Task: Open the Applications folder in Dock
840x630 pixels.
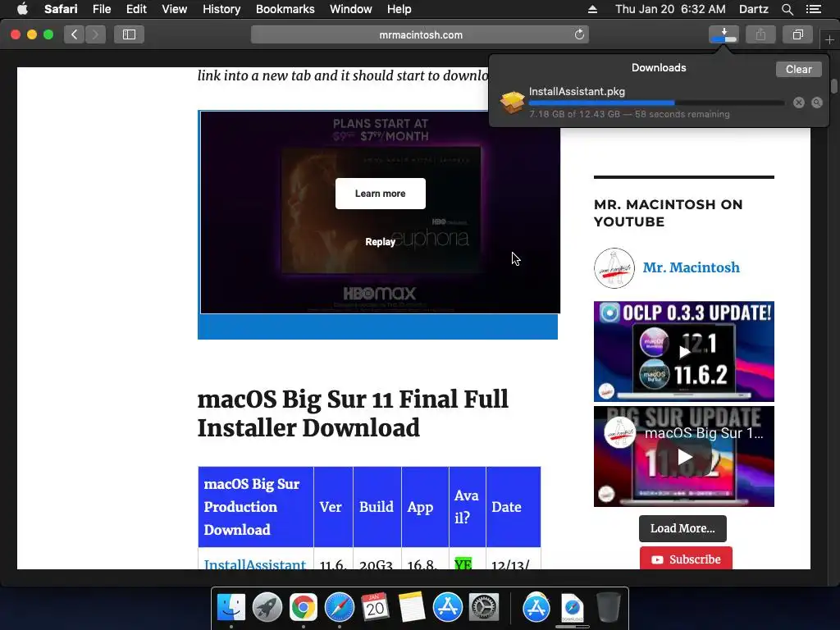Action: pos(536,608)
